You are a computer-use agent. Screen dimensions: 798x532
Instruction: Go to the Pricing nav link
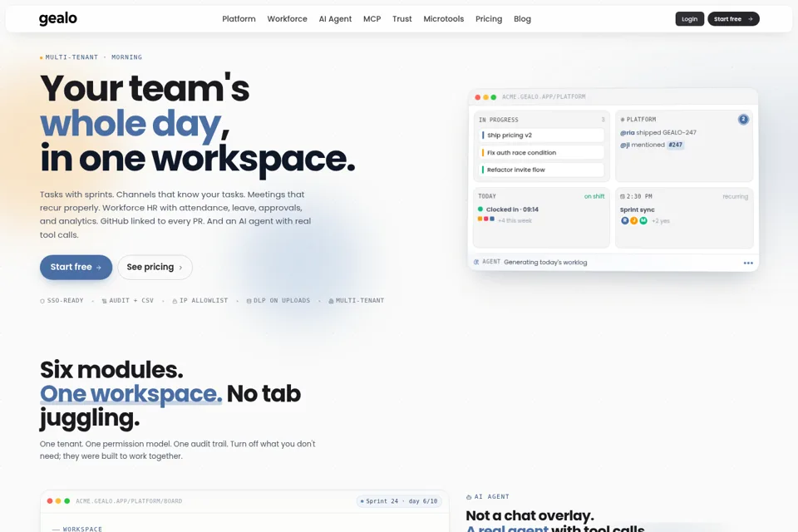coord(489,19)
